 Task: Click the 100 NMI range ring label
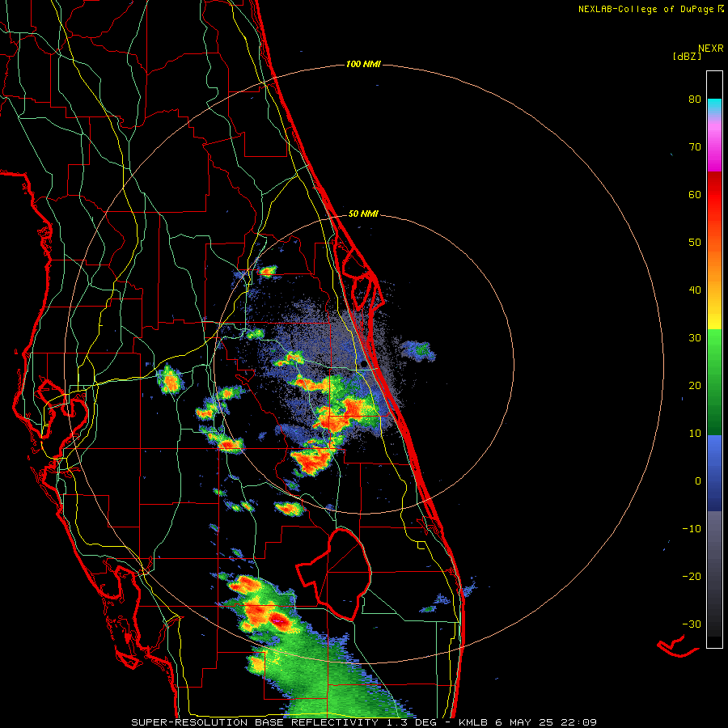tap(363, 64)
